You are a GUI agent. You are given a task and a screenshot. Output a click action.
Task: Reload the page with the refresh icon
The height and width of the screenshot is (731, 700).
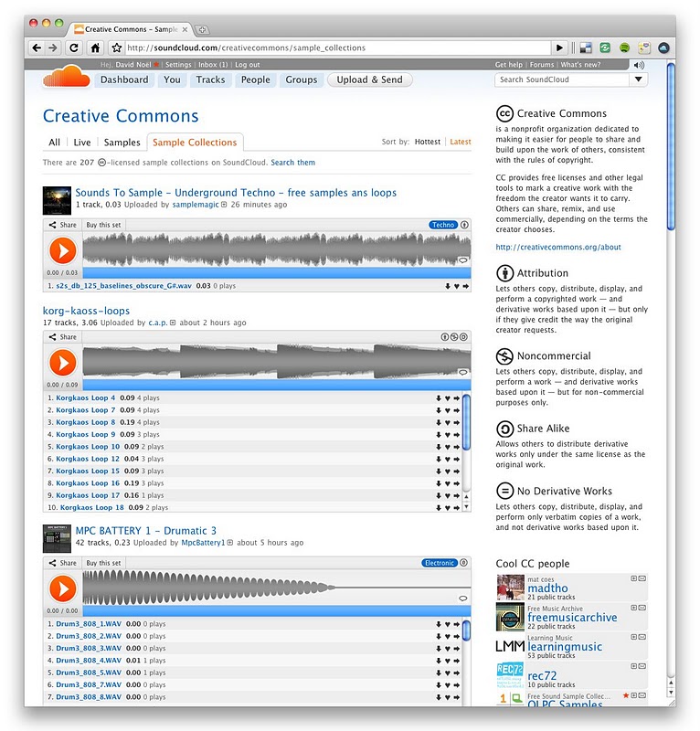74,48
